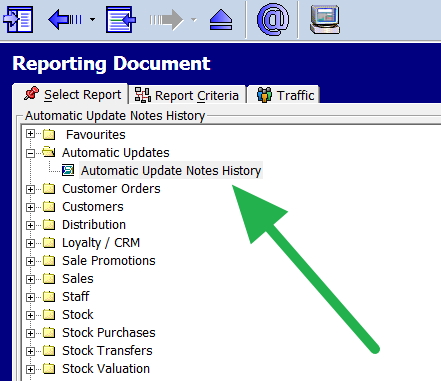Click the Distribution folder icon
The width and height of the screenshot is (441, 381).
click(49, 225)
